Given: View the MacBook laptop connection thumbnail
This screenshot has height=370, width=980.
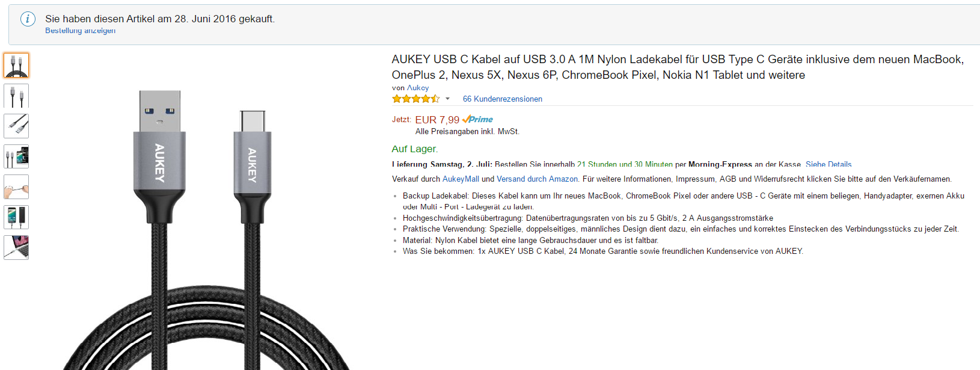Looking at the screenshot, I should (x=16, y=247).
